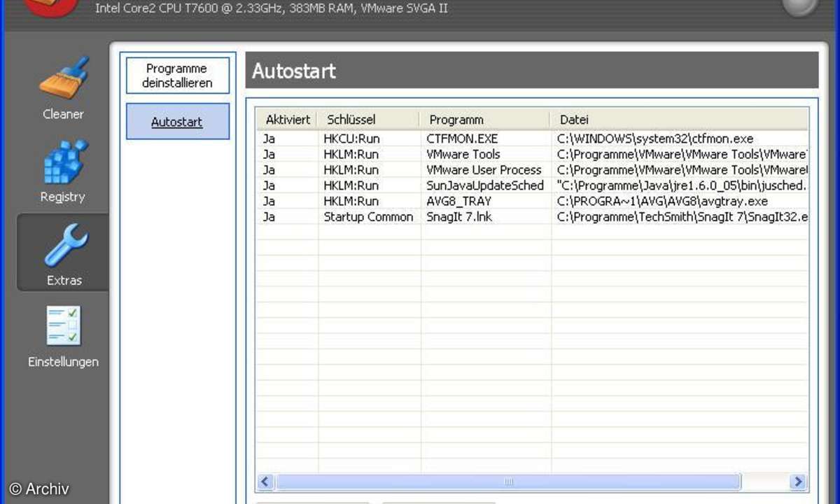The height and width of the screenshot is (504, 840).
Task: Select the Extras wrench icon
Action: tap(64, 246)
